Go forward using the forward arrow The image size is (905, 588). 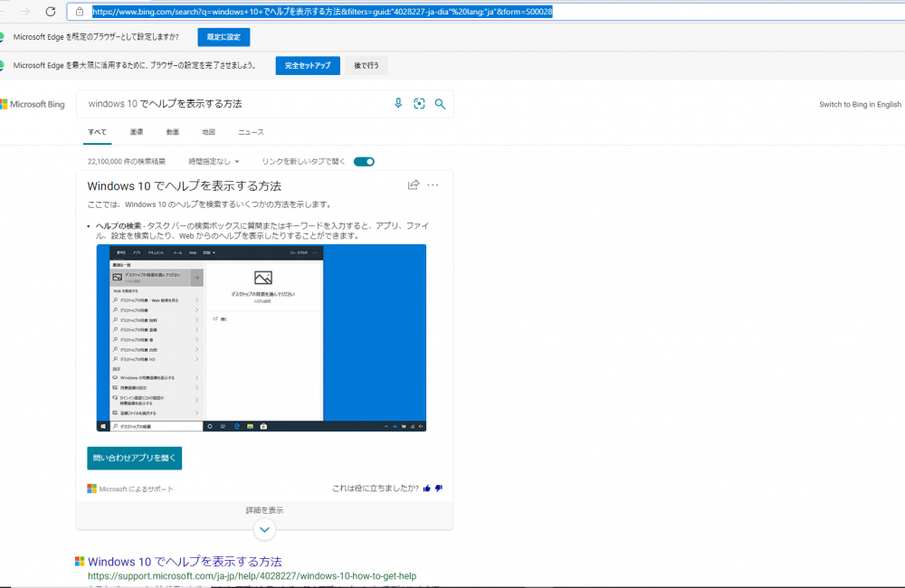click(x=24, y=12)
